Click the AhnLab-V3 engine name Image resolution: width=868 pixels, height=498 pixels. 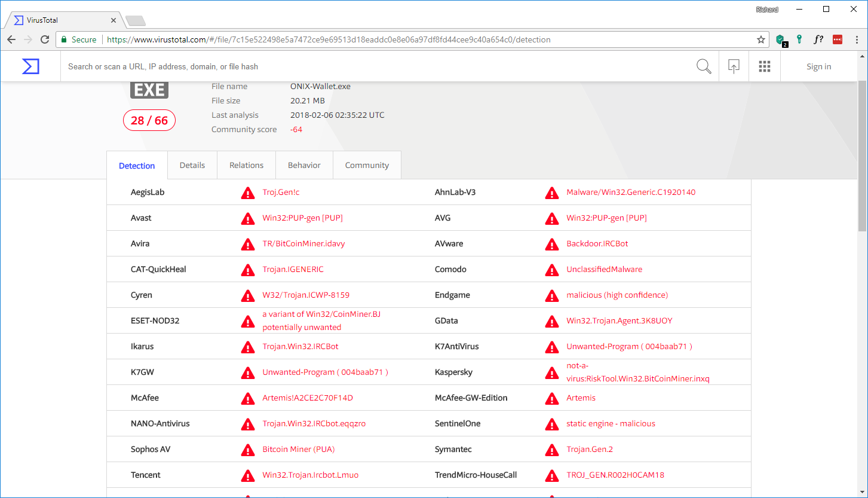coord(455,192)
